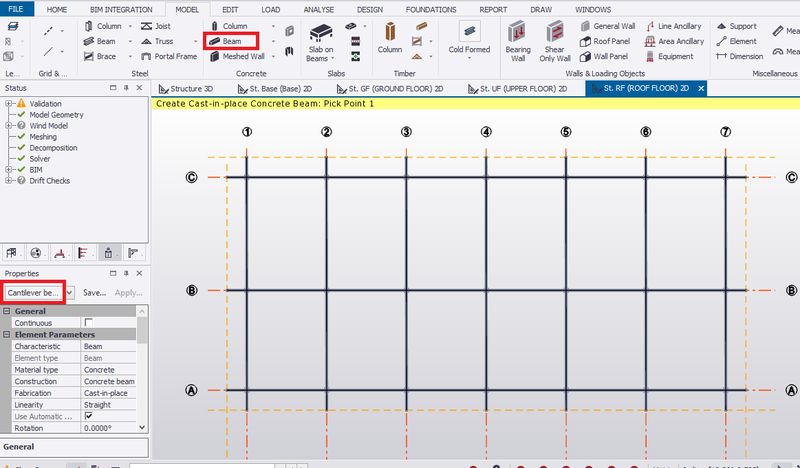Collapse the Element Parameters section
This screenshot has width=800, height=468.
pos(7,335)
